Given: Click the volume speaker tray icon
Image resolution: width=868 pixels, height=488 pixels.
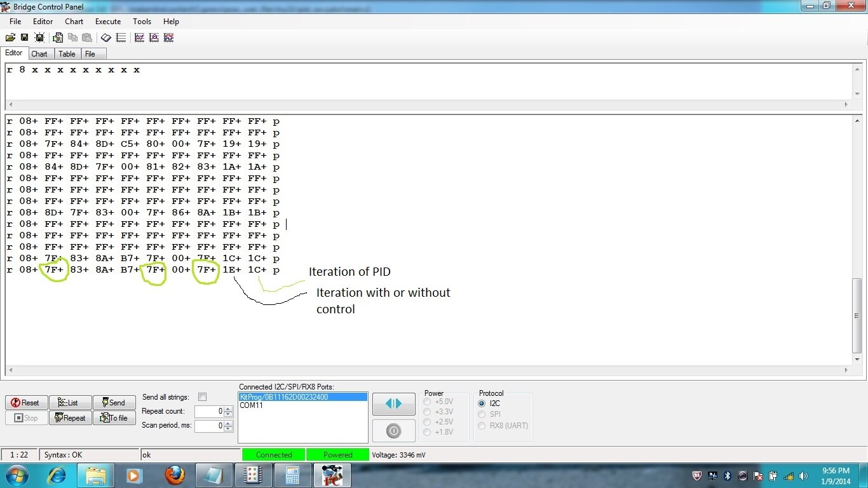Looking at the screenshot, I should [x=803, y=476].
